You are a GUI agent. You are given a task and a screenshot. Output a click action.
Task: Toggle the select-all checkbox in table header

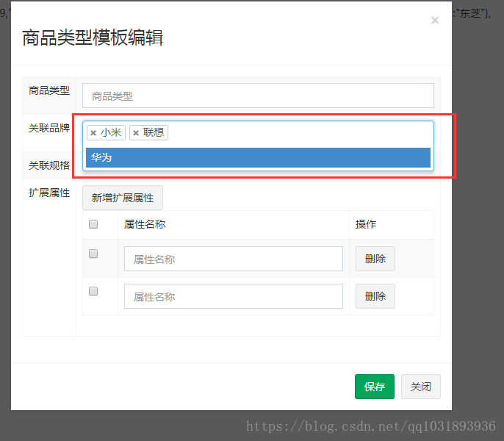pyautogui.click(x=93, y=224)
